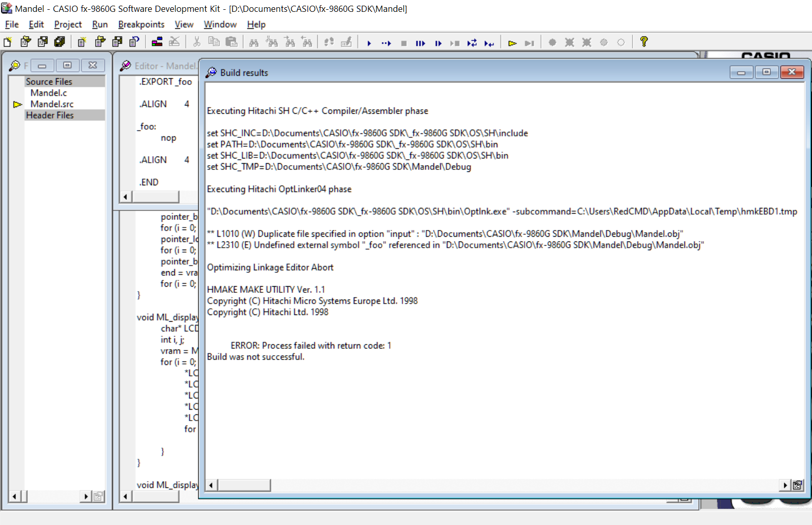The width and height of the screenshot is (812, 525).
Task: Open the Project menu
Action: [68, 24]
